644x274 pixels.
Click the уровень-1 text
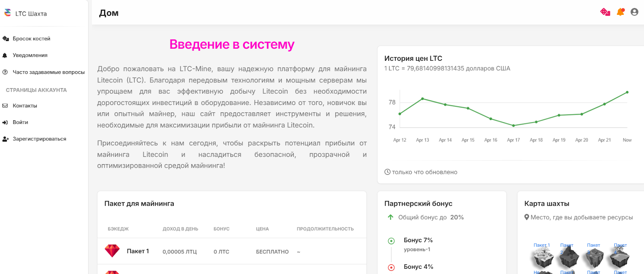(417, 249)
